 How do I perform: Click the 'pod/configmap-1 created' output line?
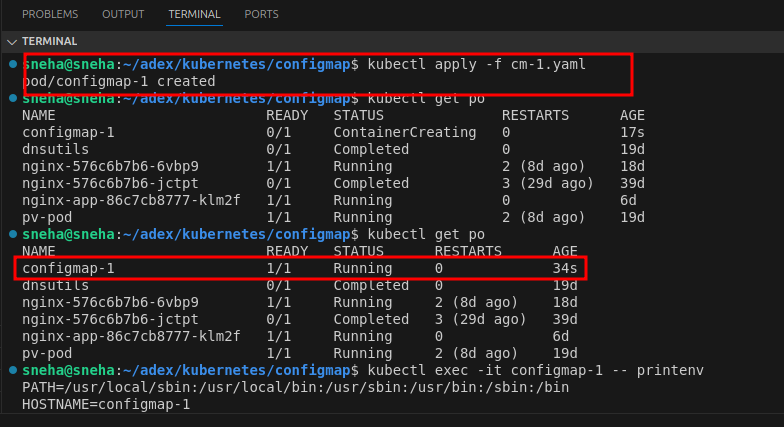[118, 81]
